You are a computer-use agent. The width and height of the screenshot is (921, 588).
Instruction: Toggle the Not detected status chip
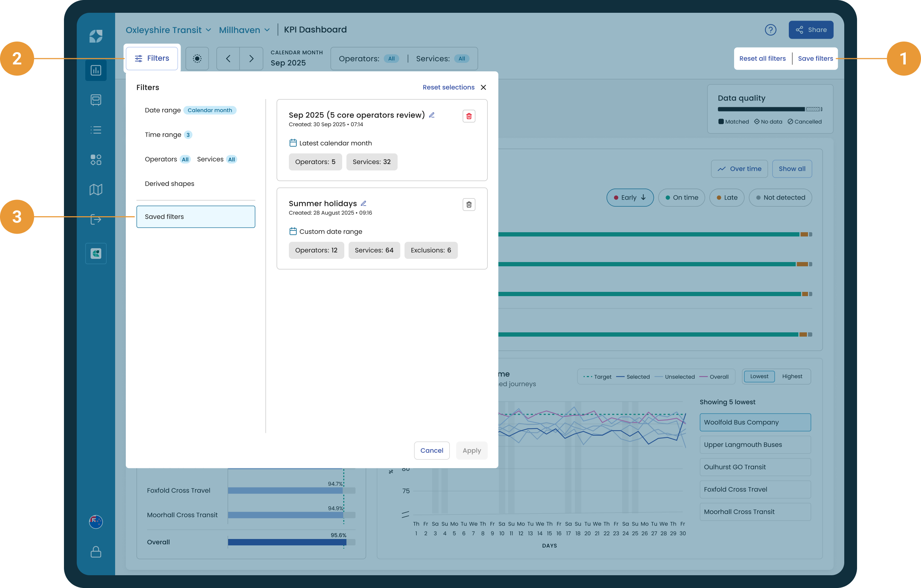780,197
